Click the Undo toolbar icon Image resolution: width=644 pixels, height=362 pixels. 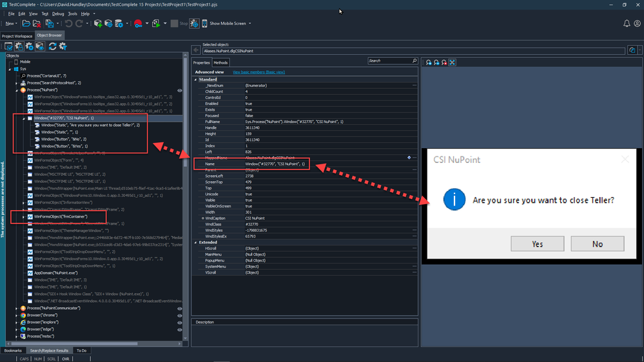[69, 24]
